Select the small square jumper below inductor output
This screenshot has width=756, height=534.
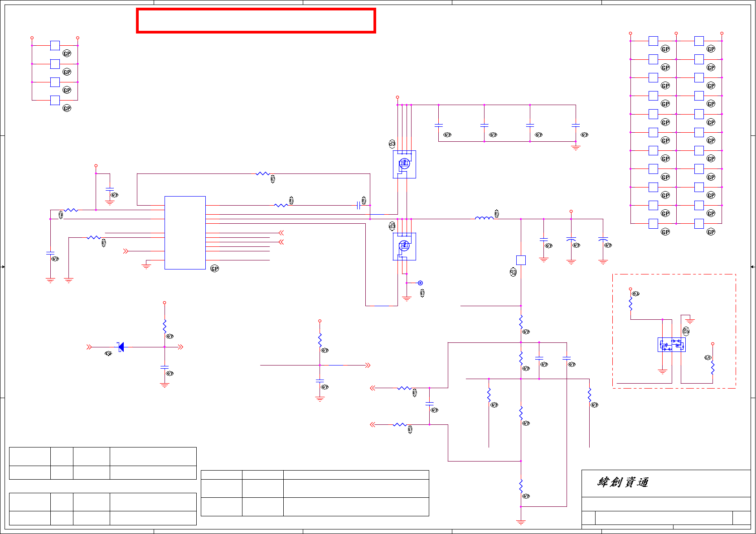(x=521, y=260)
